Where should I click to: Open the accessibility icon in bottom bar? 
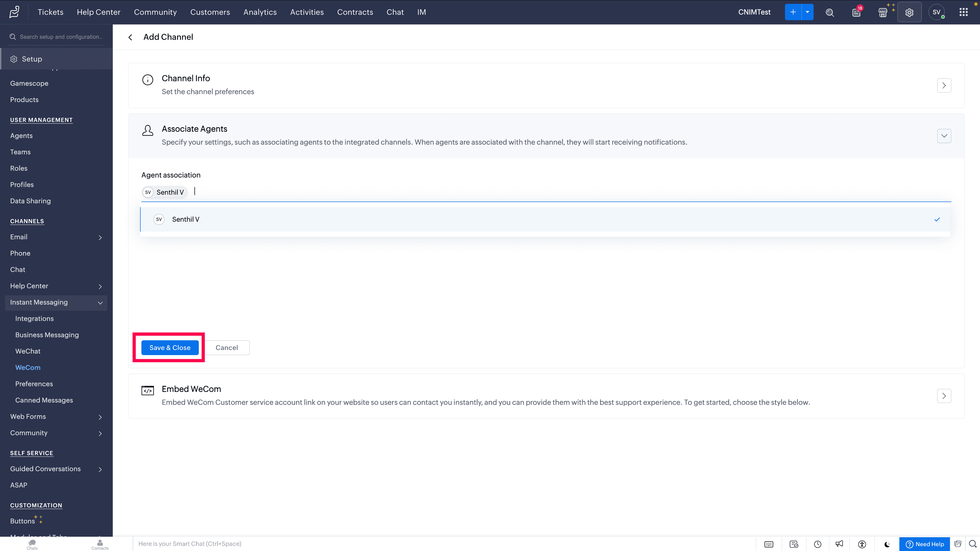coord(862,544)
